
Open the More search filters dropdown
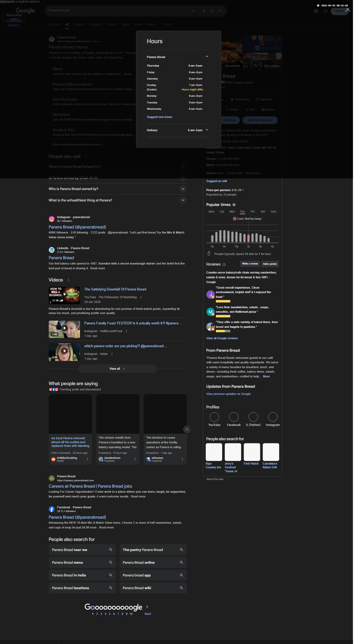click(152, 24)
